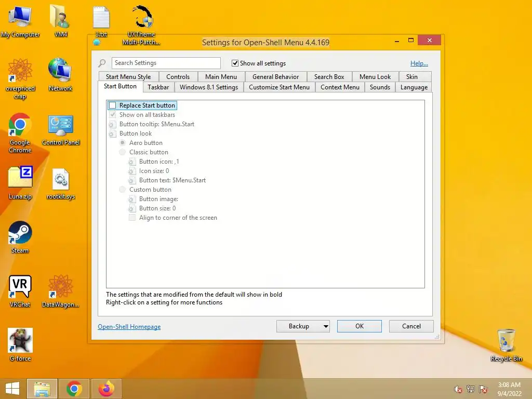Open the Backup dropdown arrow
The height and width of the screenshot is (399, 532).
point(326,326)
